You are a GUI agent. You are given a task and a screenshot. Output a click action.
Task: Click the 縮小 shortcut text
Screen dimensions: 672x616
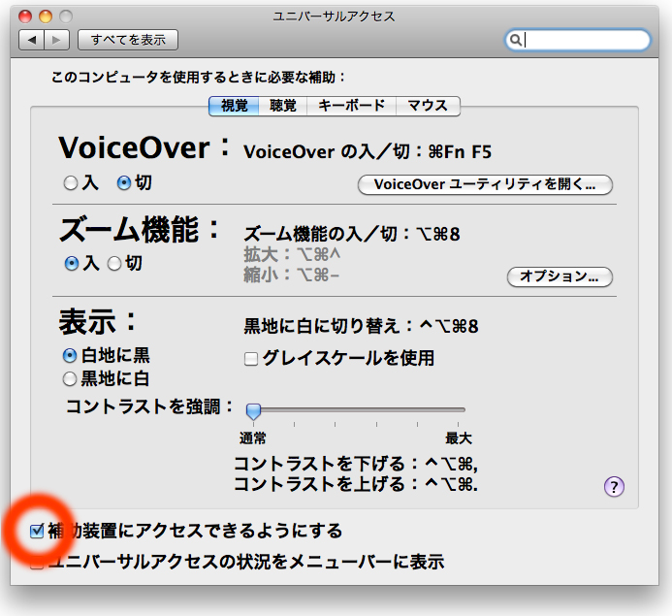(x=292, y=275)
